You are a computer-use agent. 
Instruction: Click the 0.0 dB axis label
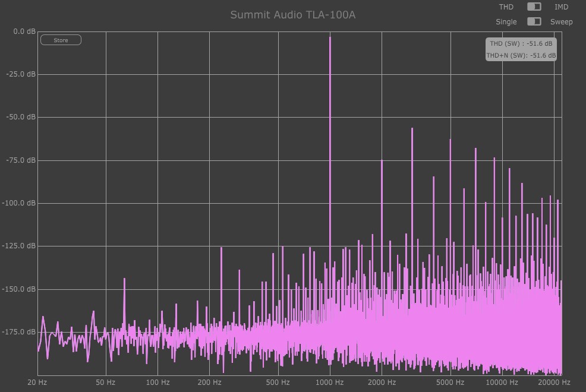pyautogui.click(x=25, y=31)
